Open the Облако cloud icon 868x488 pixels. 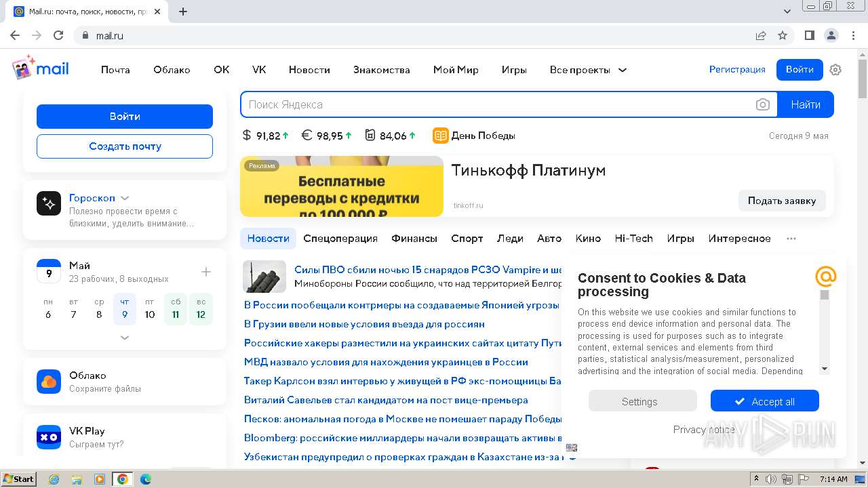[49, 382]
